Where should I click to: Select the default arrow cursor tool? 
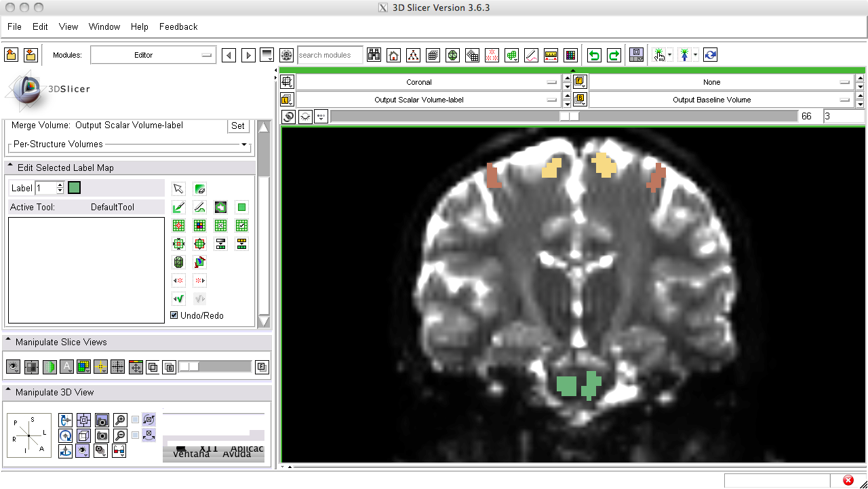(x=178, y=189)
